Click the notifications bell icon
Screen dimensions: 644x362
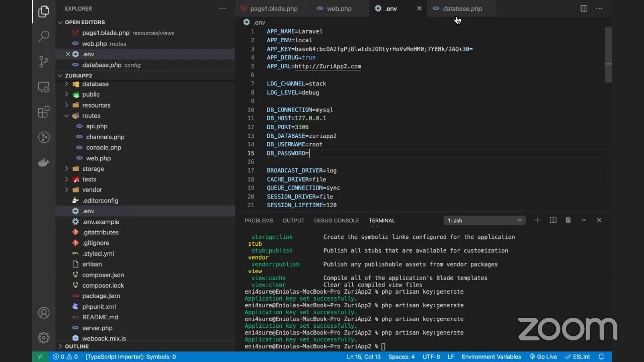pos(601,357)
